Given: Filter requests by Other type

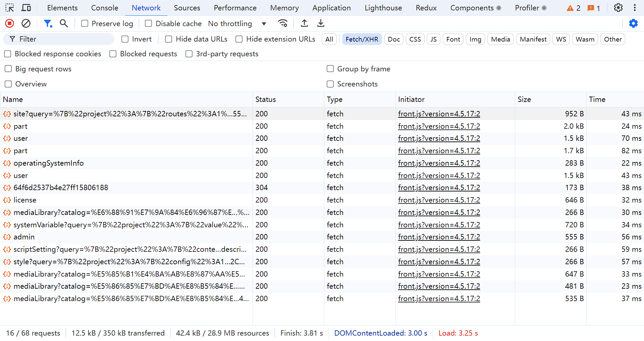Looking at the screenshot, I should 613,39.
